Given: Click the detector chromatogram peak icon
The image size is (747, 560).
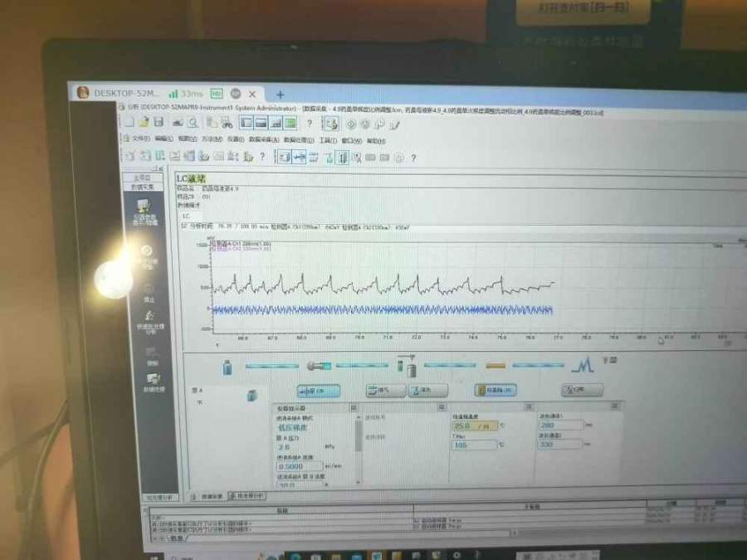Looking at the screenshot, I should tap(583, 364).
